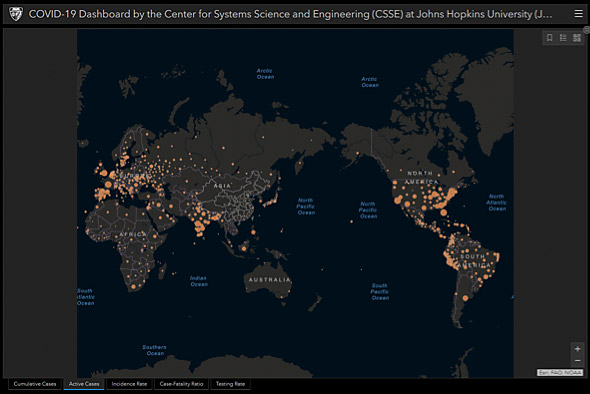The image size is (590, 394).
Task: Open the map bookmarks tool
Action: (x=549, y=38)
